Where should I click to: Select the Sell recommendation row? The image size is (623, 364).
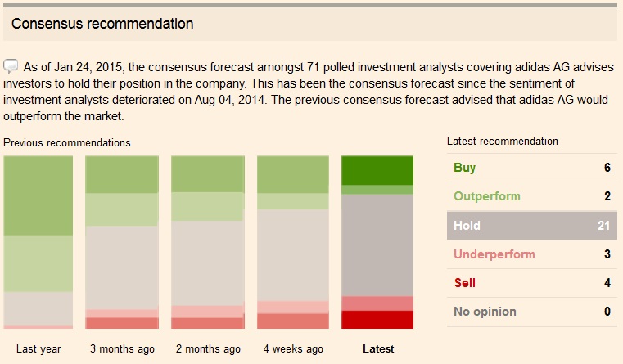532,283
